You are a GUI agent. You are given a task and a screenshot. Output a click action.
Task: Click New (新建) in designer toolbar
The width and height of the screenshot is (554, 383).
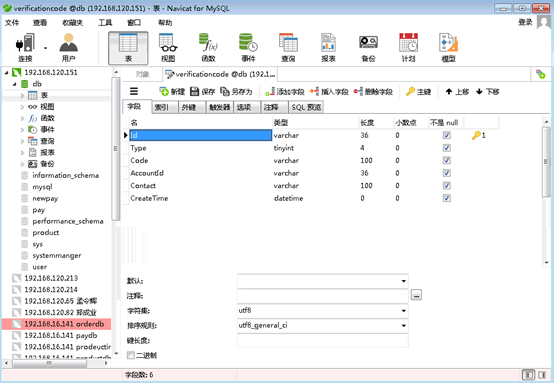coord(172,92)
